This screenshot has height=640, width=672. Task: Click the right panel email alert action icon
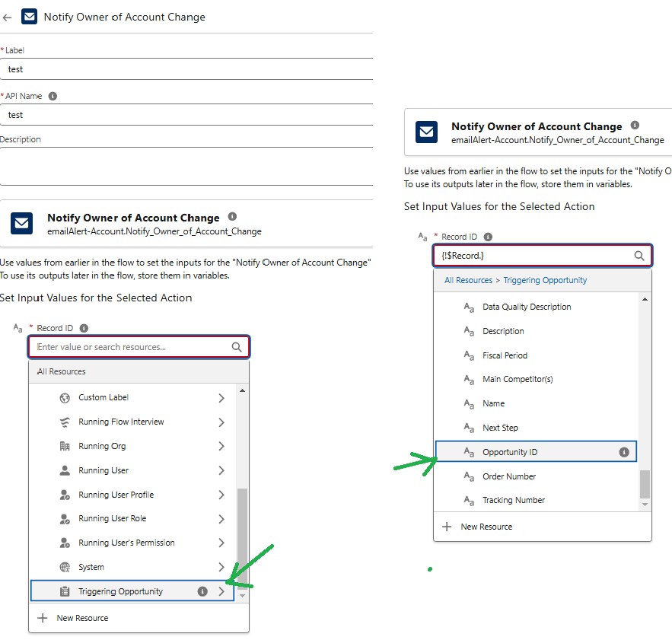426,132
